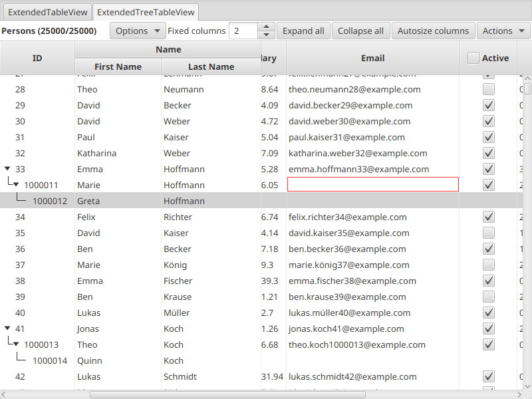
Task: Collapse tree row 1000011 Marie Hoffmann
Action: coord(16,185)
